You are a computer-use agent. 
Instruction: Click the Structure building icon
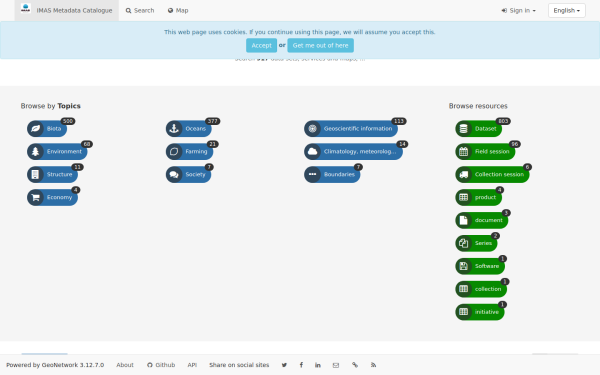[35, 174]
